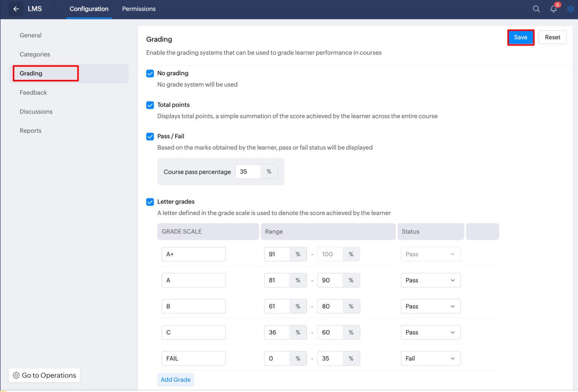This screenshot has height=392, width=578.
Task: Save the grading settings
Action: coord(520,37)
